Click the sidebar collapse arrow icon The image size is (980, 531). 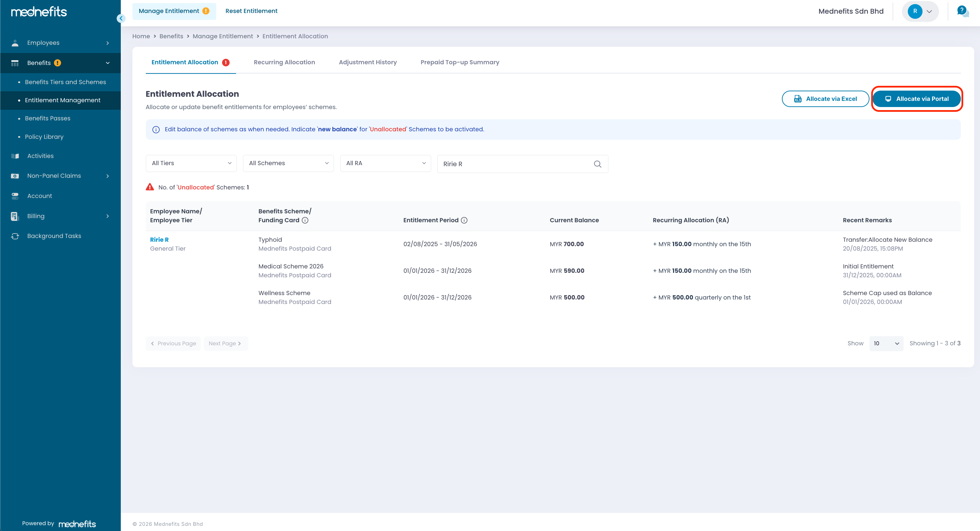[x=121, y=18]
